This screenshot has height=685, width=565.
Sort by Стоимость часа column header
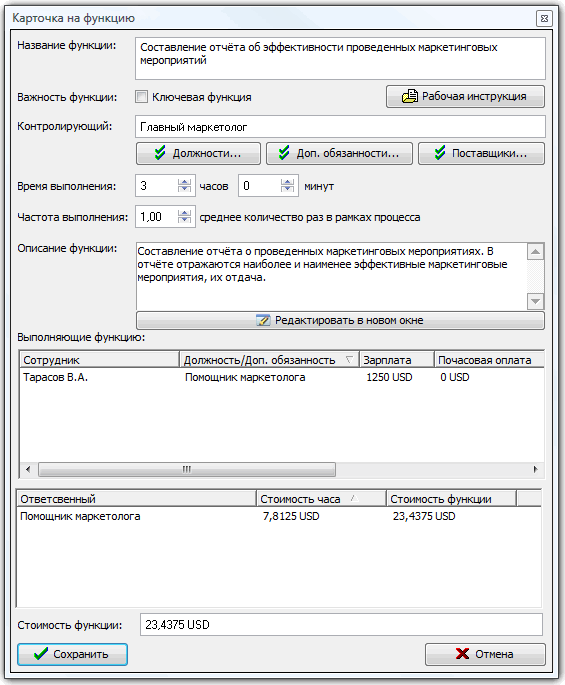pyautogui.click(x=321, y=499)
